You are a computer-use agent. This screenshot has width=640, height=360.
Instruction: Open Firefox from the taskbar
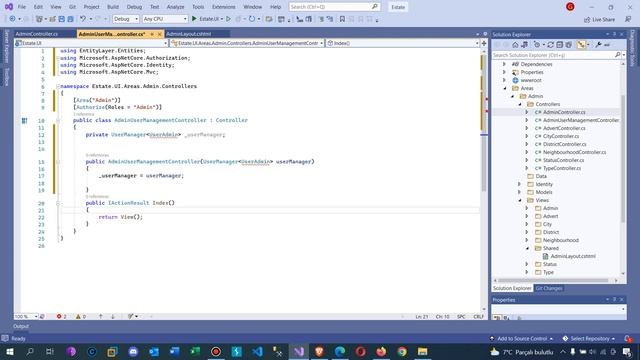(381, 351)
